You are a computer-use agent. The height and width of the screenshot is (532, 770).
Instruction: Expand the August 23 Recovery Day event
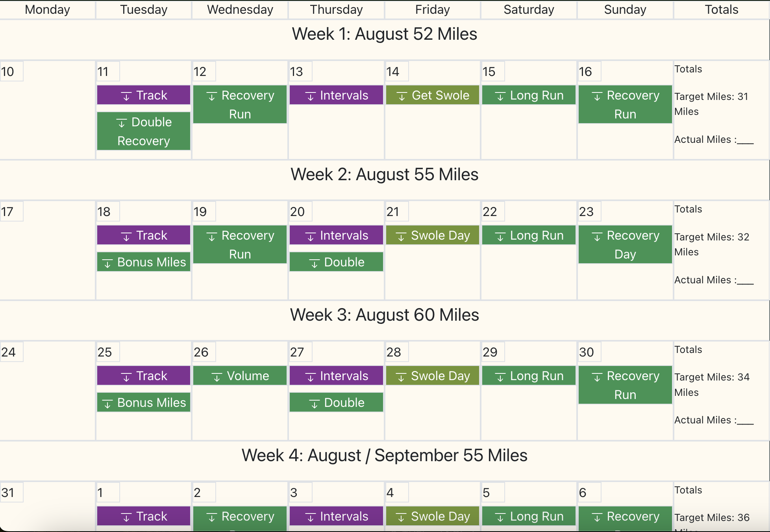pos(625,244)
